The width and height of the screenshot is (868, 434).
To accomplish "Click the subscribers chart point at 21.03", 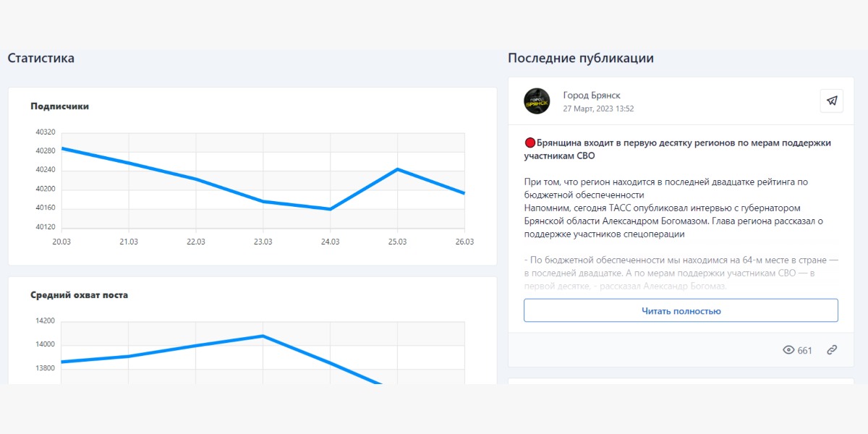I will coord(129,163).
